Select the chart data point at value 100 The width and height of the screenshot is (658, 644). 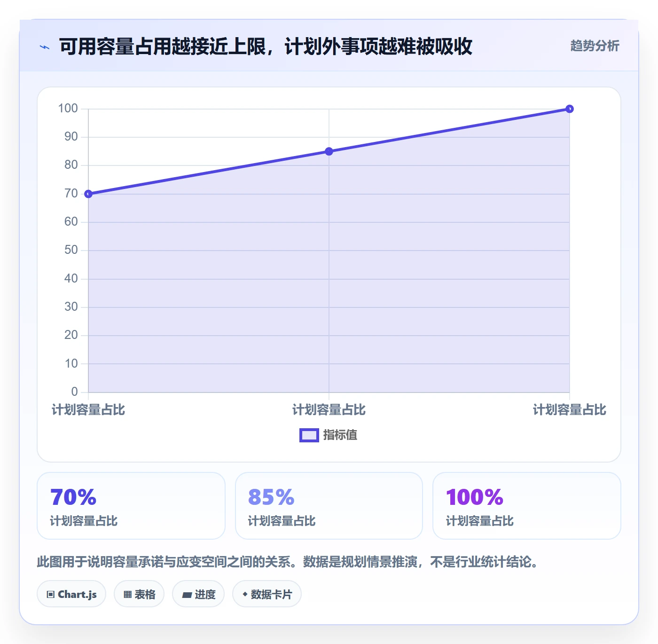pyautogui.click(x=570, y=109)
